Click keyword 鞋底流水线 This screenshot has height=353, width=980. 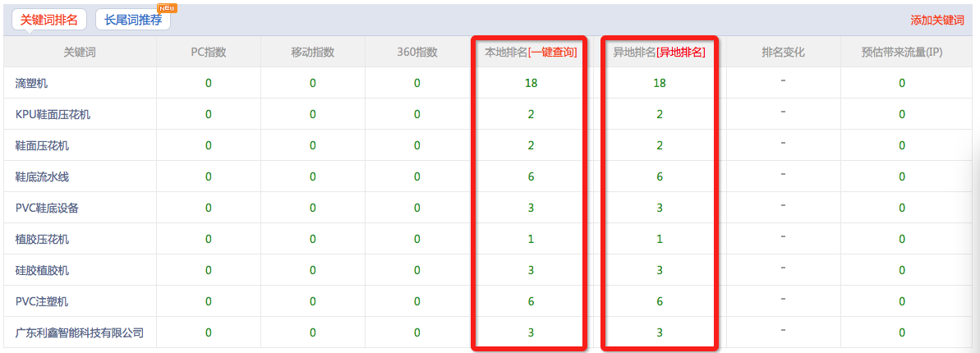click(42, 176)
